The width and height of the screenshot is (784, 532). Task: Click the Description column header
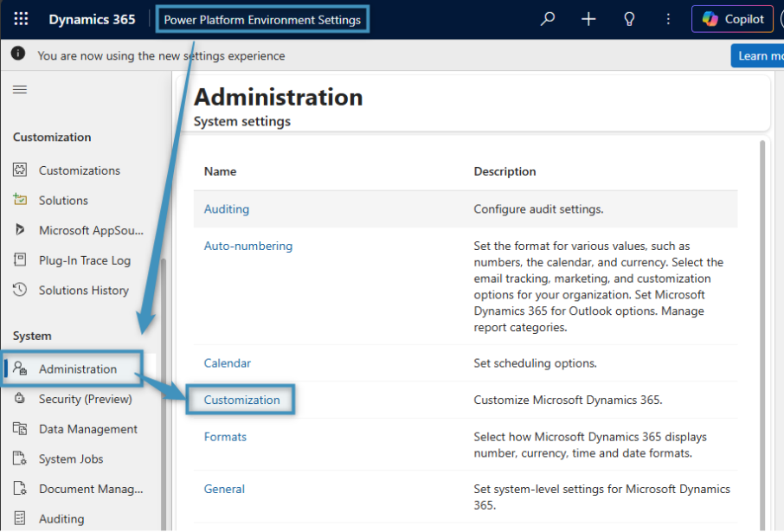click(504, 171)
